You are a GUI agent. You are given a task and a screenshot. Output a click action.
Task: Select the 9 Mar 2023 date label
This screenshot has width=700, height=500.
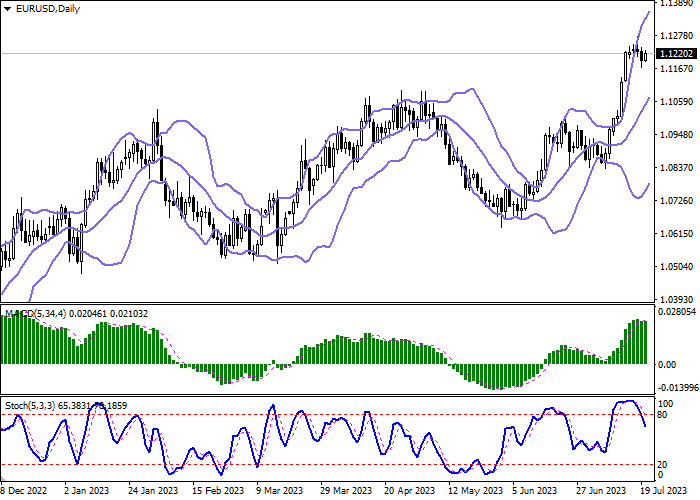(x=280, y=491)
